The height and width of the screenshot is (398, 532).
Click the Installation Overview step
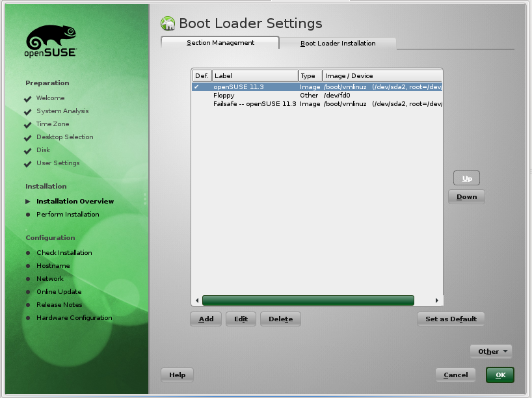pyautogui.click(x=75, y=201)
